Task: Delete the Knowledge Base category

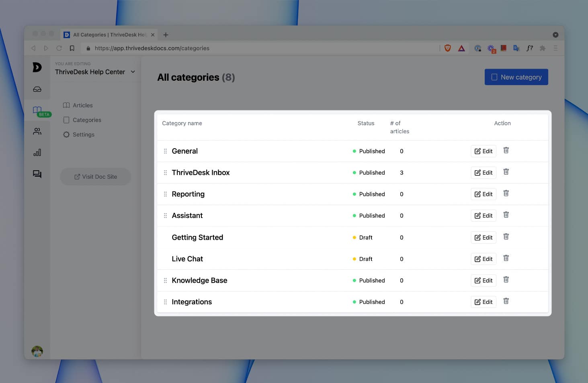Action: [x=506, y=279]
